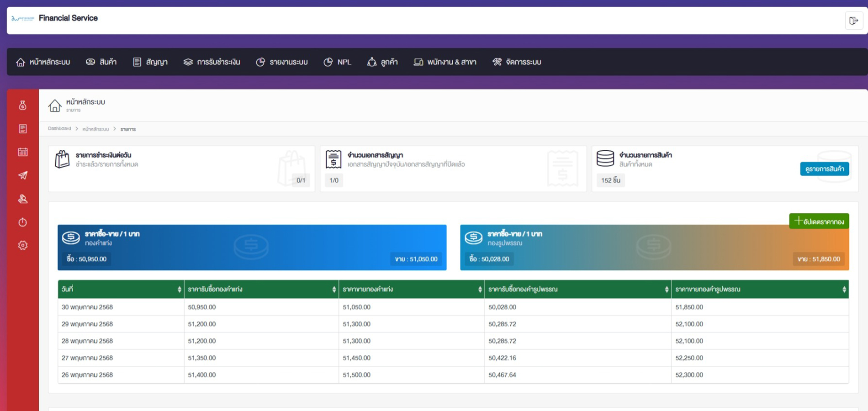868x411 pixels.
Task: Click the paper plane icon in sidebar
Action: coord(22,175)
